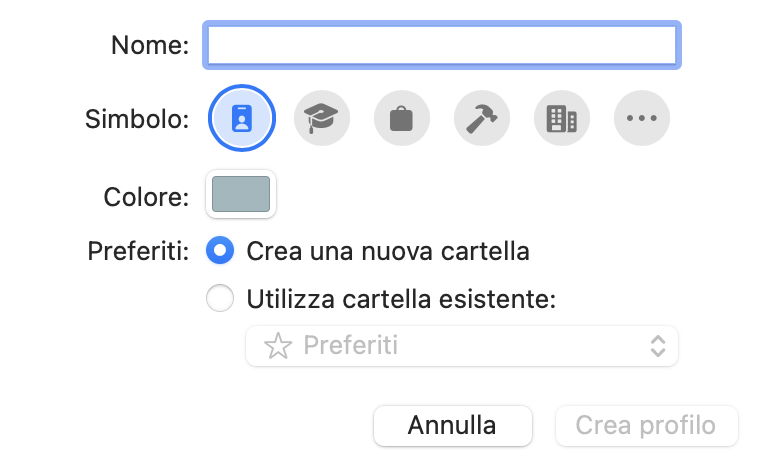Click the 'Utilizza cartella esistente:' label text
Screen dimensions: 768x470
(x=401, y=299)
